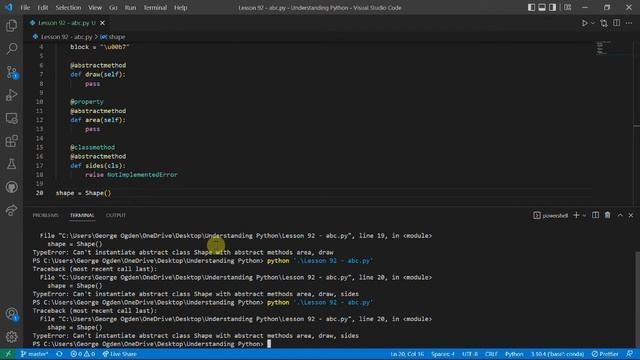The width and height of the screenshot is (640, 360).
Task: Switch to the Output panel tab
Action: point(116,215)
